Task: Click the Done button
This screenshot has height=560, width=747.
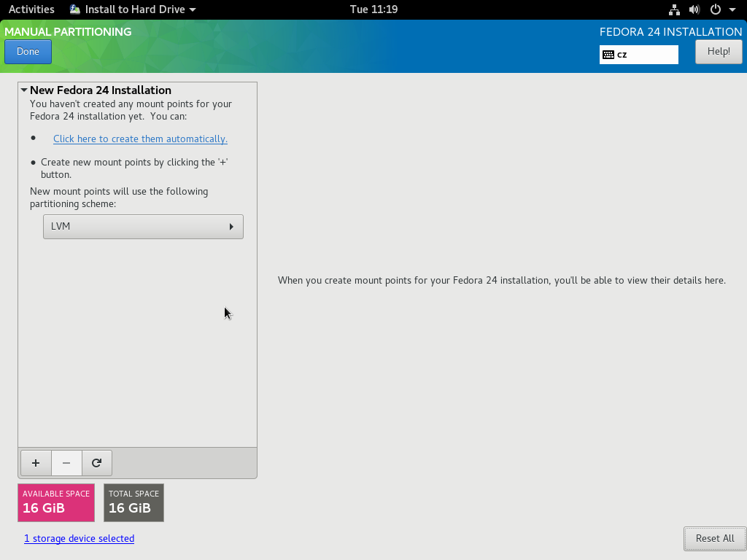Action: (28, 52)
